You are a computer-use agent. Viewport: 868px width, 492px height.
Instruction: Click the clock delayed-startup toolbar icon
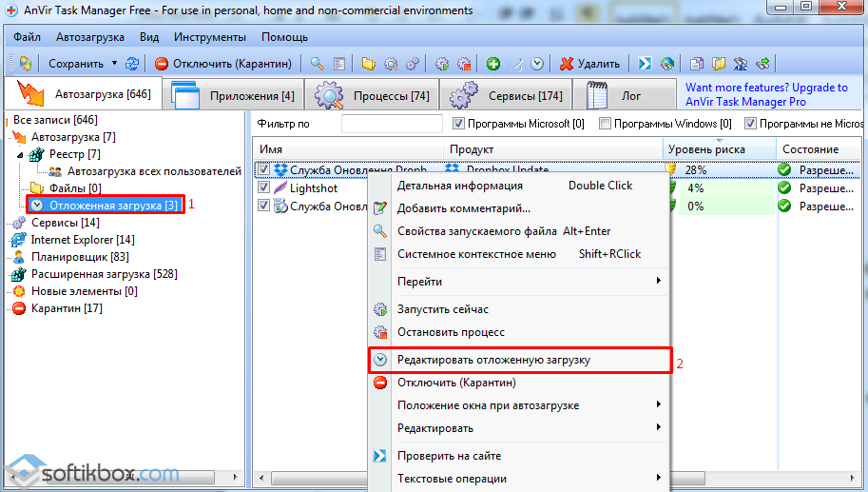537,64
